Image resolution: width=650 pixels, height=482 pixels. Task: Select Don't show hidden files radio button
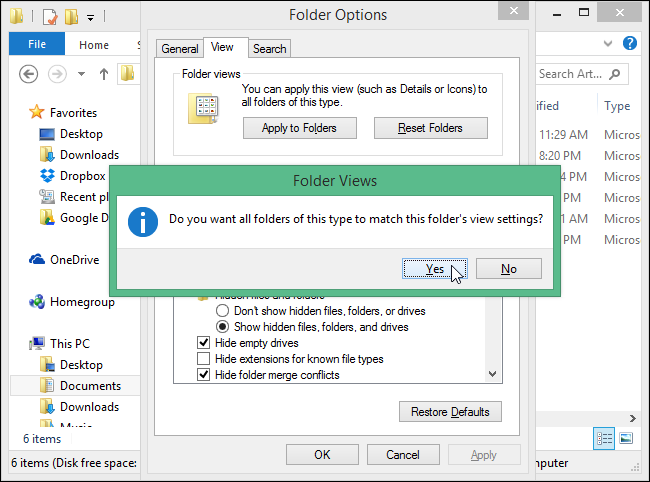click(222, 311)
